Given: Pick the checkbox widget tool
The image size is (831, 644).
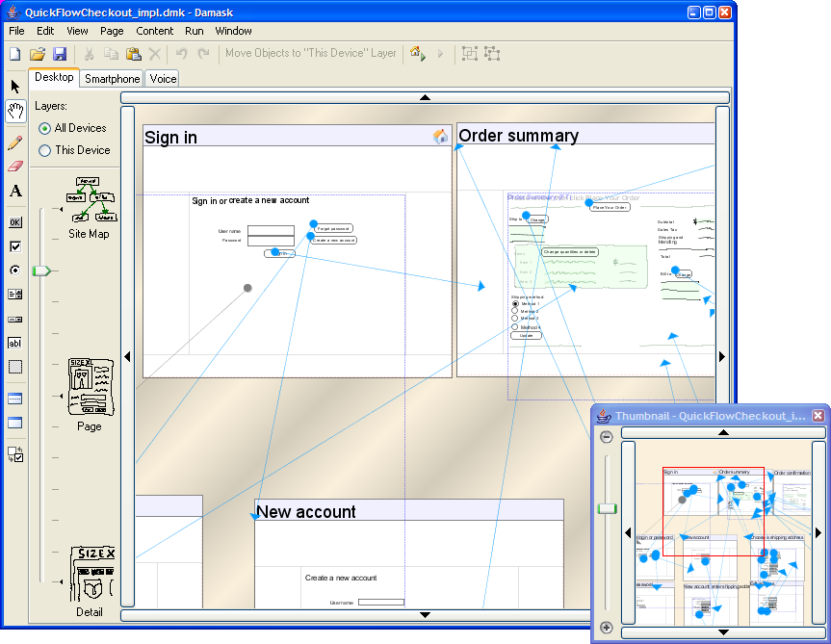Looking at the screenshot, I should (15, 246).
